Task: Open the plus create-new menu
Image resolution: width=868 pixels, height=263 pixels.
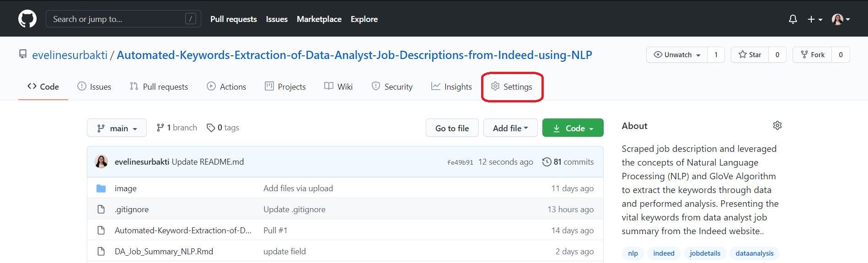Action: coord(814,19)
